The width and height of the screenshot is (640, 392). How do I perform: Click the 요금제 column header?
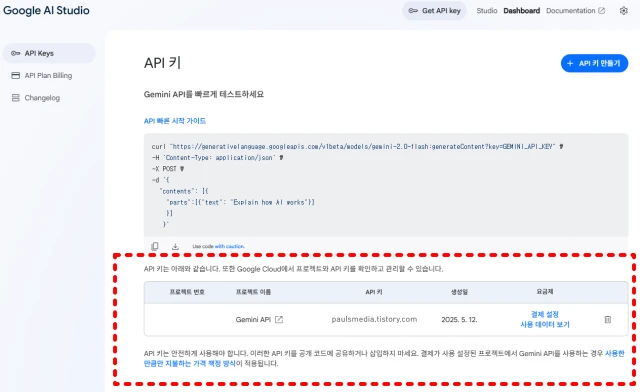tap(544, 292)
